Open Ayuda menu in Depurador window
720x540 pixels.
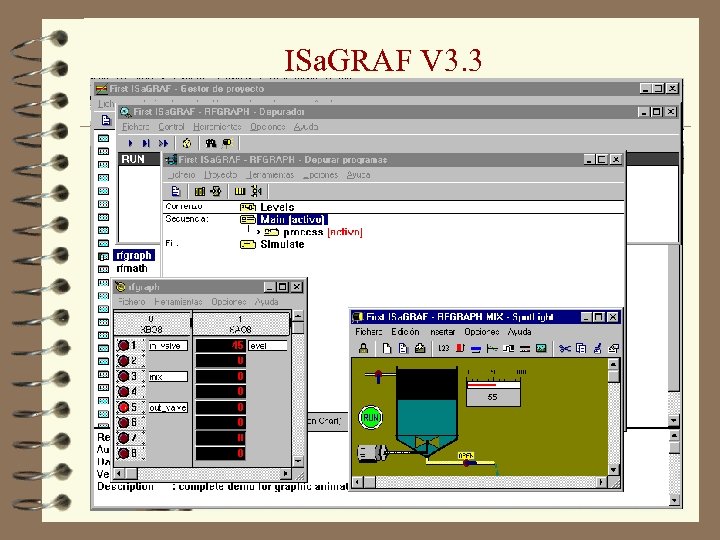pos(306,127)
